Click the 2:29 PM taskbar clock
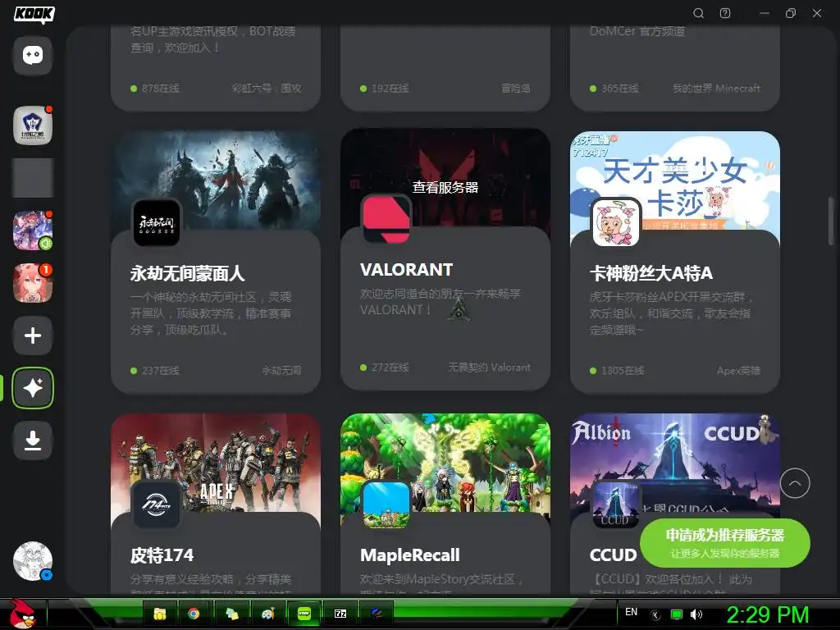This screenshot has height=630, width=840. (767, 614)
